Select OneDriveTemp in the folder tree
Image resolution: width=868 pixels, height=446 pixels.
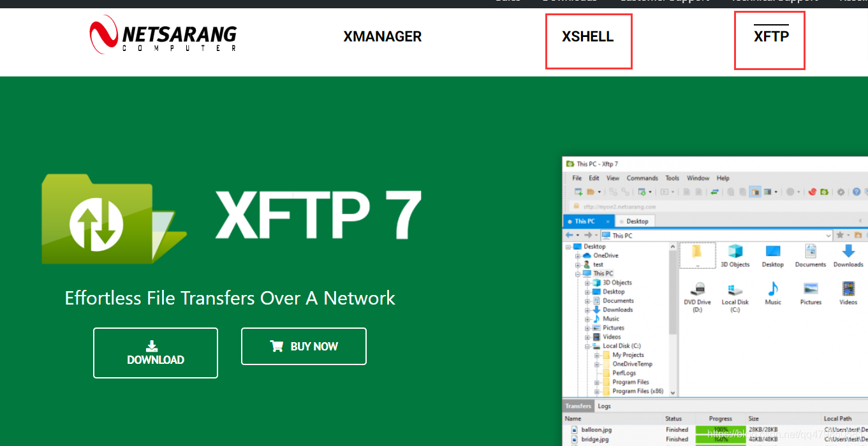(x=632, y=364)
